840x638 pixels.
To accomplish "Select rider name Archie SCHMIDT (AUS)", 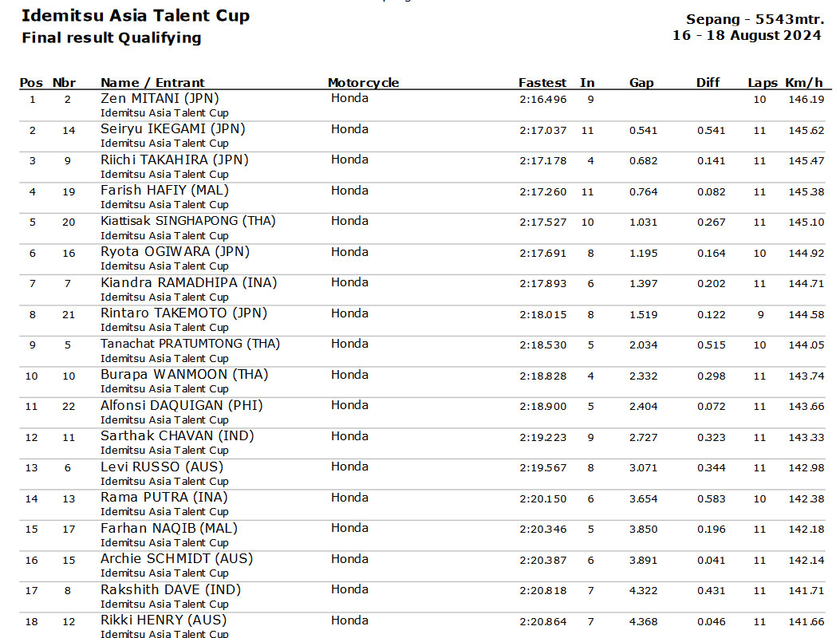I will [x=176, y=559].
